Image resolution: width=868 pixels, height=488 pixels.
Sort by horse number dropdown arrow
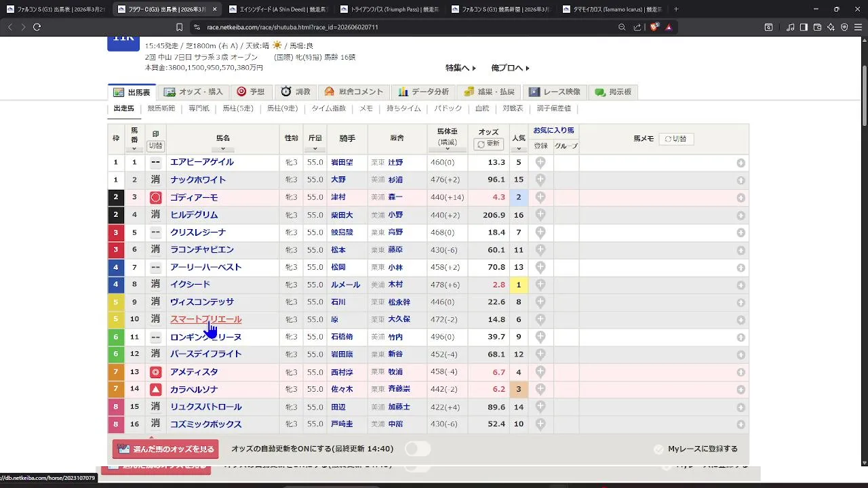coord(134,149)
